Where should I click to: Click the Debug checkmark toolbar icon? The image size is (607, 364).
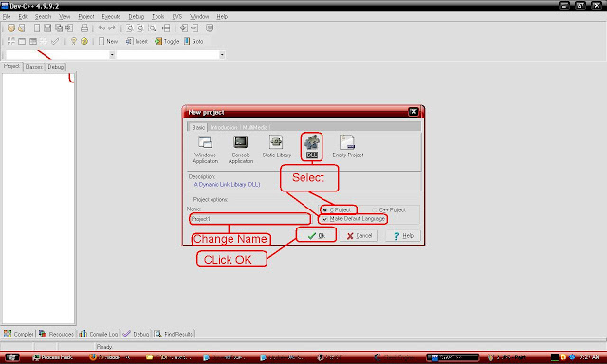coord(55,41)
